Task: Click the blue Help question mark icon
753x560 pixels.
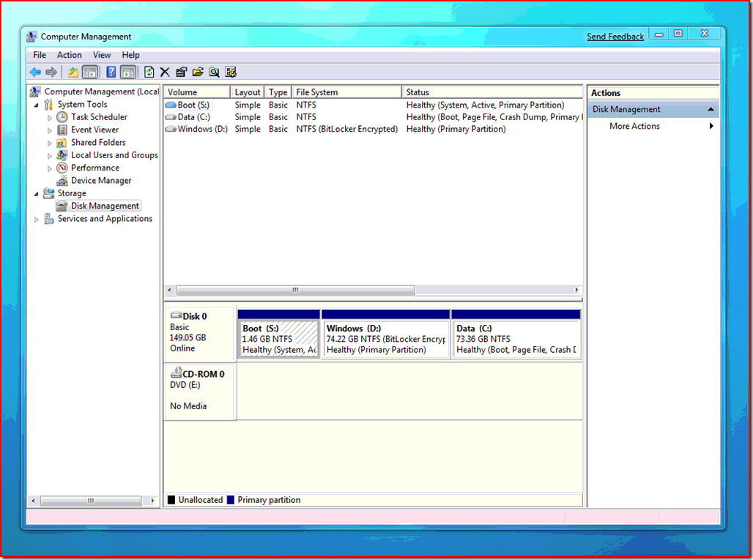Action: (111, 72)
